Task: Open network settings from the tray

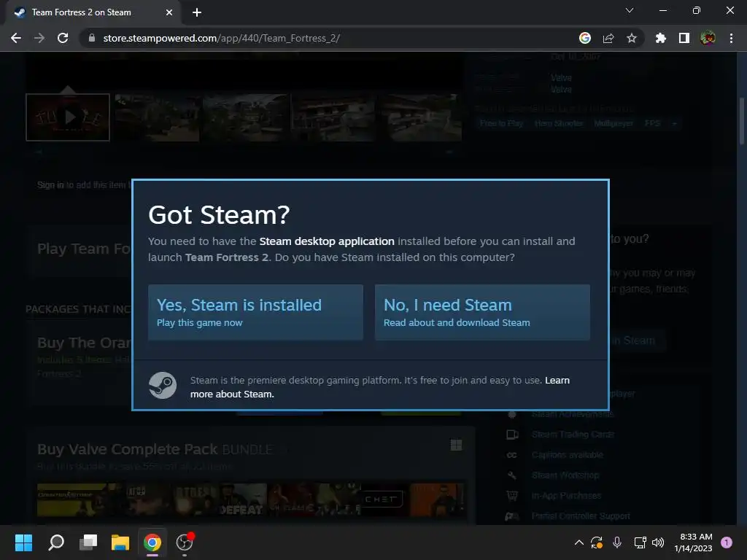Action: (640, 542)
